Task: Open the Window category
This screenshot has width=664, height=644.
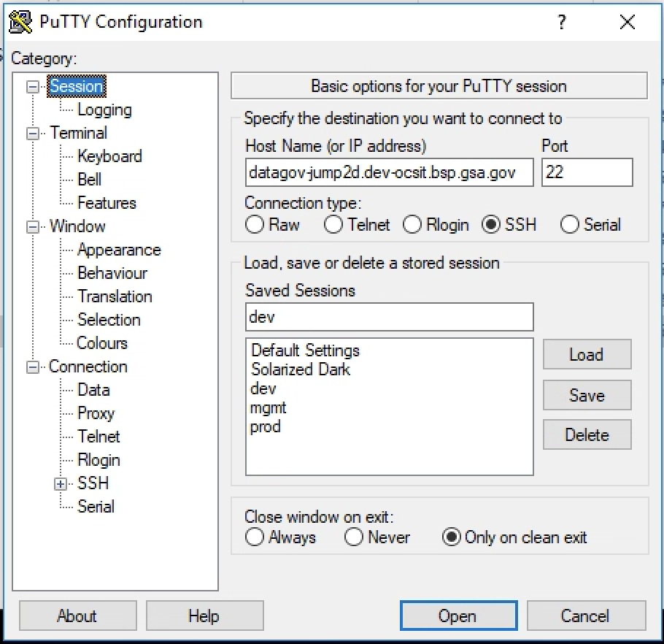Action: [77, 226]
